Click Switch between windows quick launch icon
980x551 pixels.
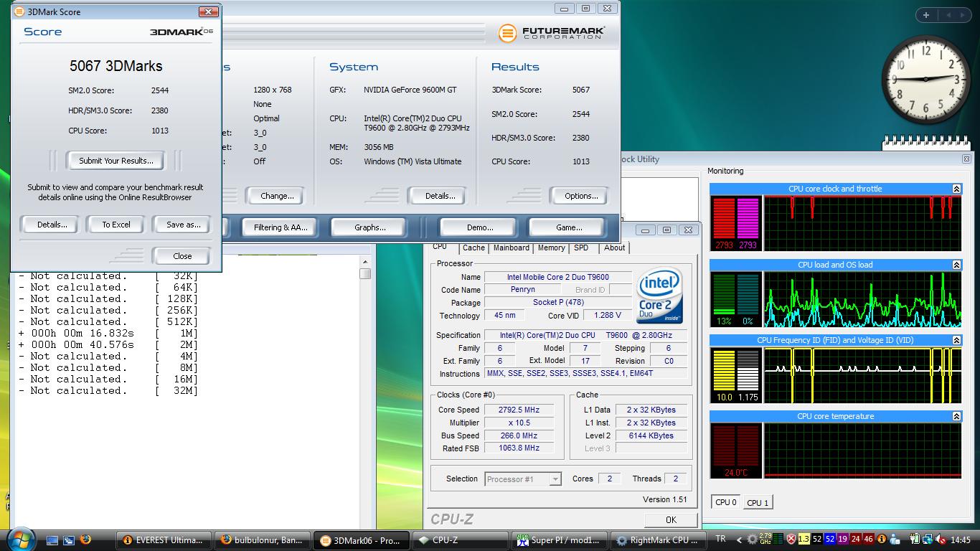(69, 540)
